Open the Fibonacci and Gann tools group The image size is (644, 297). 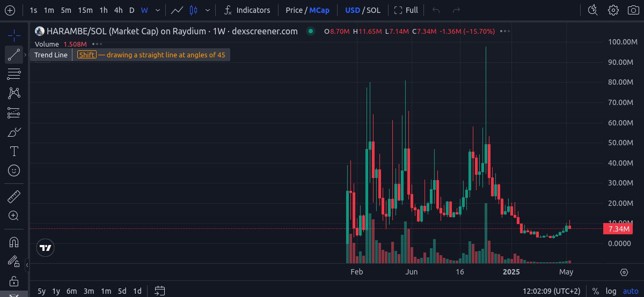(14, 74)
